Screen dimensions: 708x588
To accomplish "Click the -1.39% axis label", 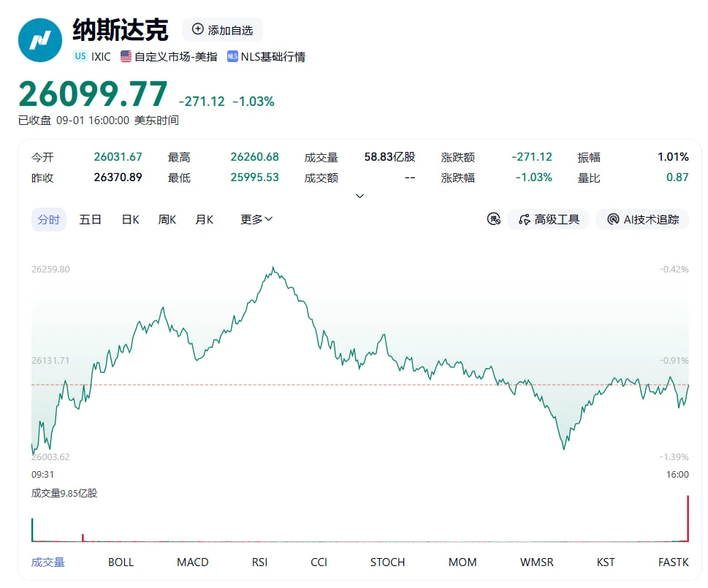I will pyautogui.click(x=674, y=457).
